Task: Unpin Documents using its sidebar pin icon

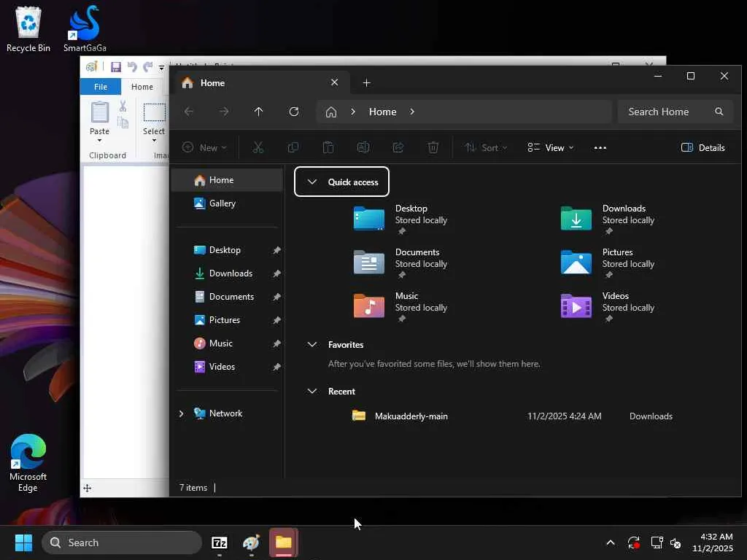Action: 276,297
